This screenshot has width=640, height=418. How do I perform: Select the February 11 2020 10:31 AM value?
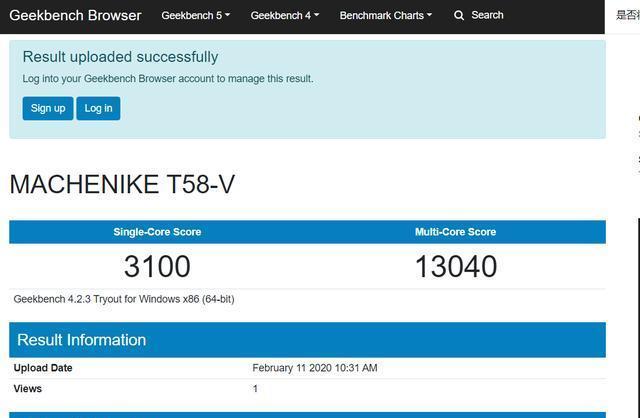click(x=315, y=368)
